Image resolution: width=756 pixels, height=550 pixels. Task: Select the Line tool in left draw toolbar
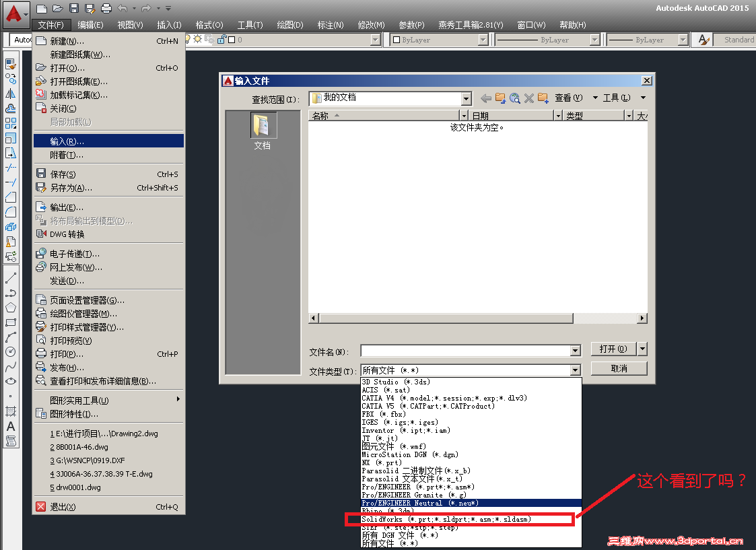[11, 278]
